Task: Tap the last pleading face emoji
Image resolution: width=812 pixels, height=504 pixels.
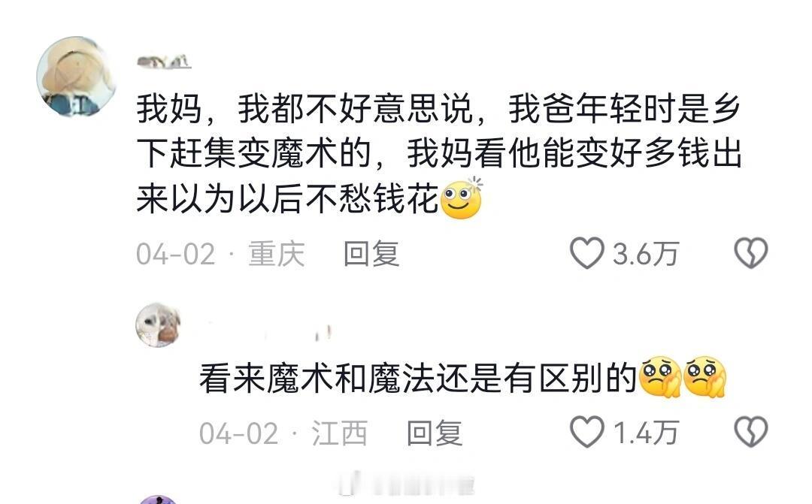Action: (704, 377)
